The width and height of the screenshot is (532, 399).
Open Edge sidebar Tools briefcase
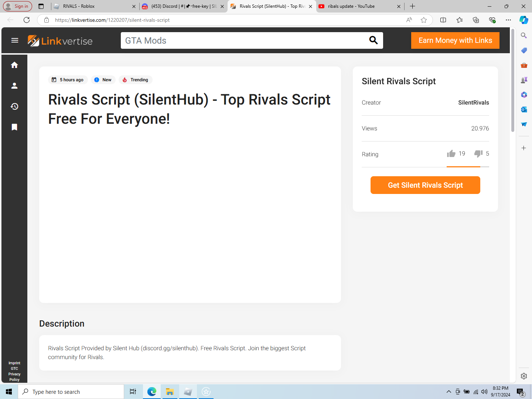coord(524,65)
